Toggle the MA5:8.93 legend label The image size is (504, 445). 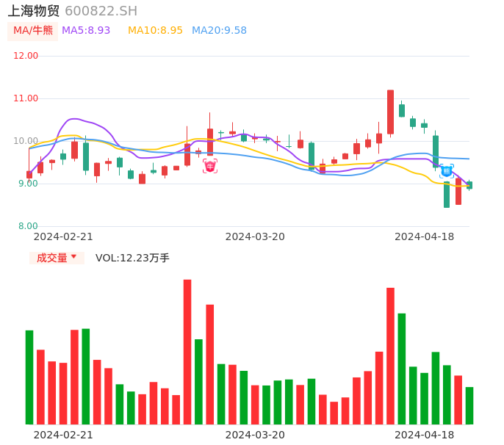(86, 31)
